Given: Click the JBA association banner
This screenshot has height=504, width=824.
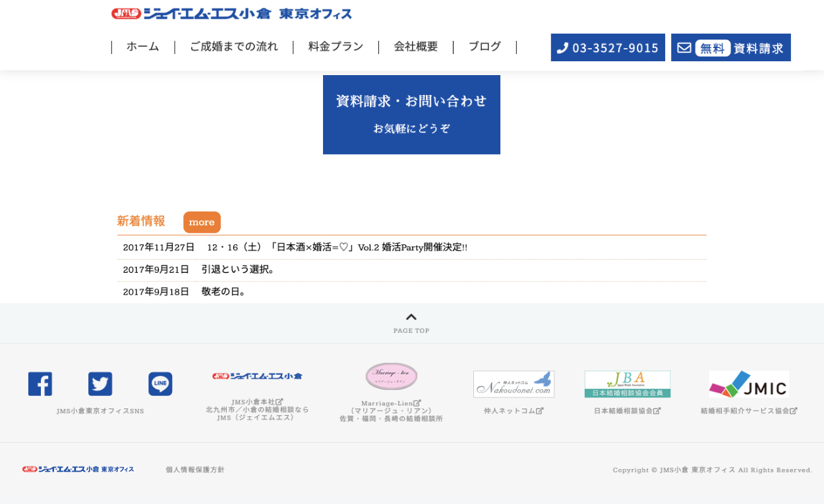Looking at the screenshot, I should click(x=628, y=384).
